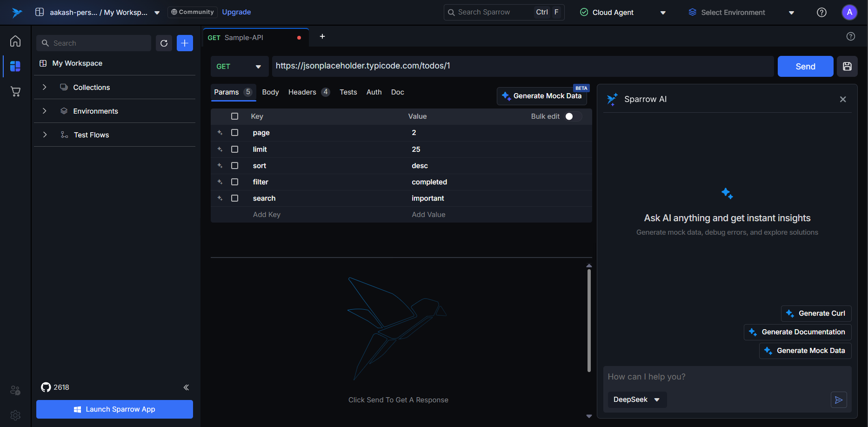Viewport: 868px width, 427px height.
Task: Open a new request tab
Action: click(322, 37)
